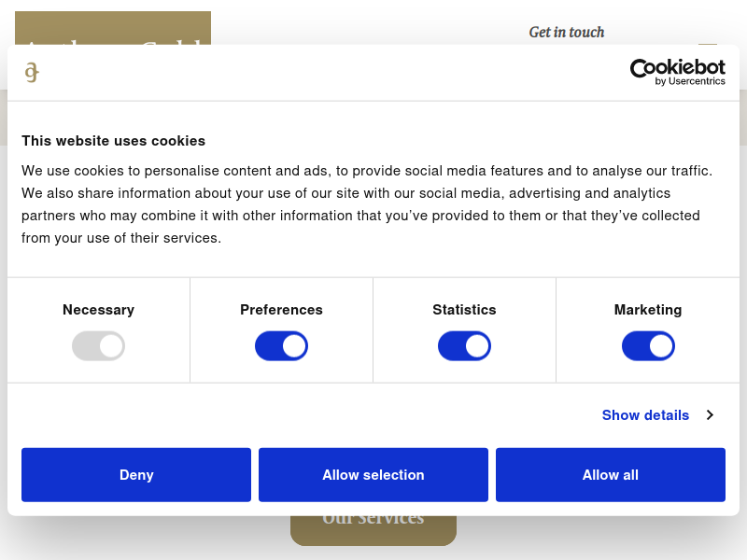Click the chevron arrow beside Show details

(710, 414)
